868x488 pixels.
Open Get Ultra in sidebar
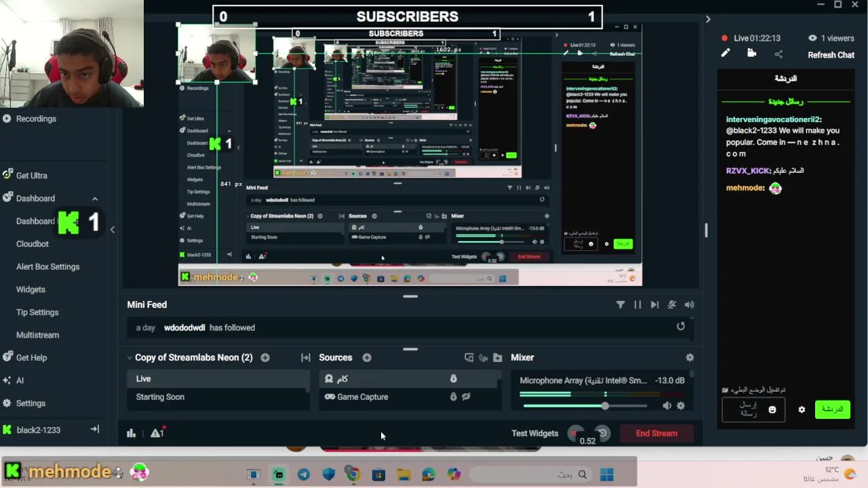(x=32, y=176)
